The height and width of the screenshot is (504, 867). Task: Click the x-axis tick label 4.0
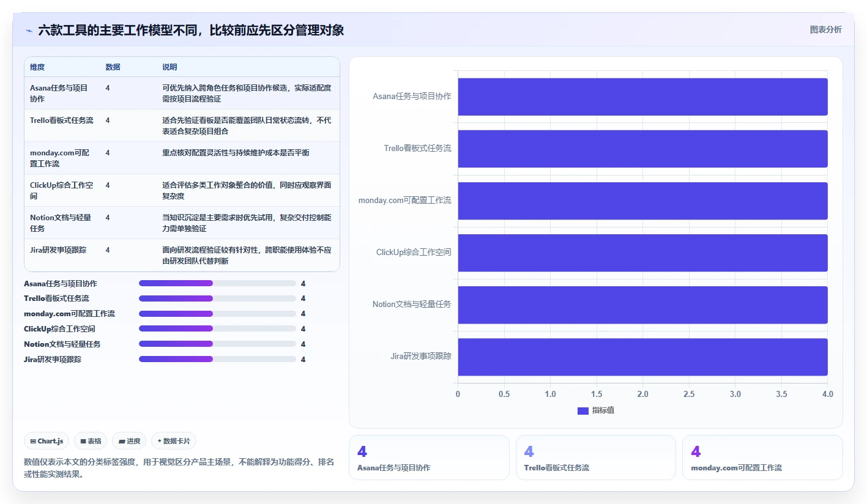827,395
